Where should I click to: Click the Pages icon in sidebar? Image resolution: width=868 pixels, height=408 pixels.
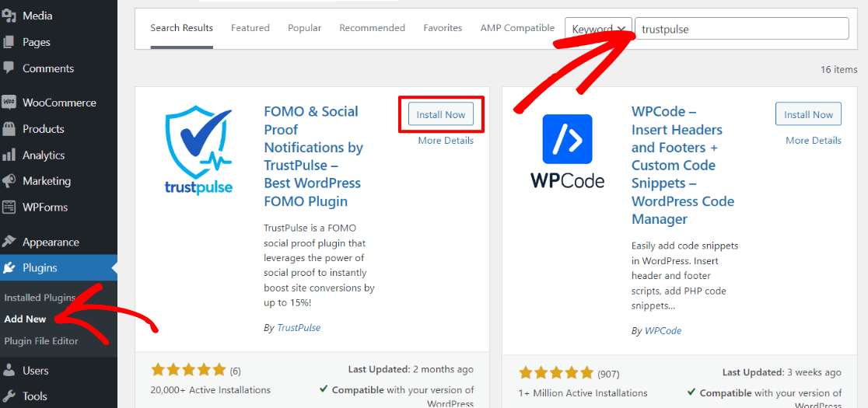[9, 42]
